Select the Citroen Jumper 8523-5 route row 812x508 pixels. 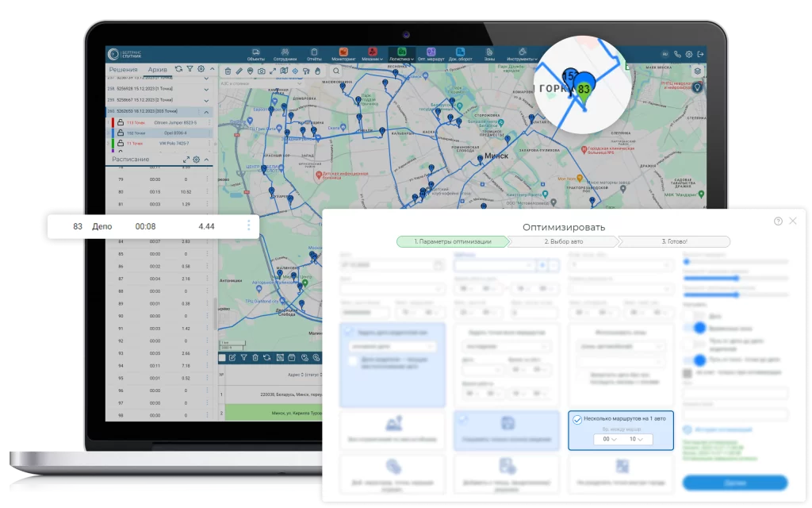pos(159,123)
